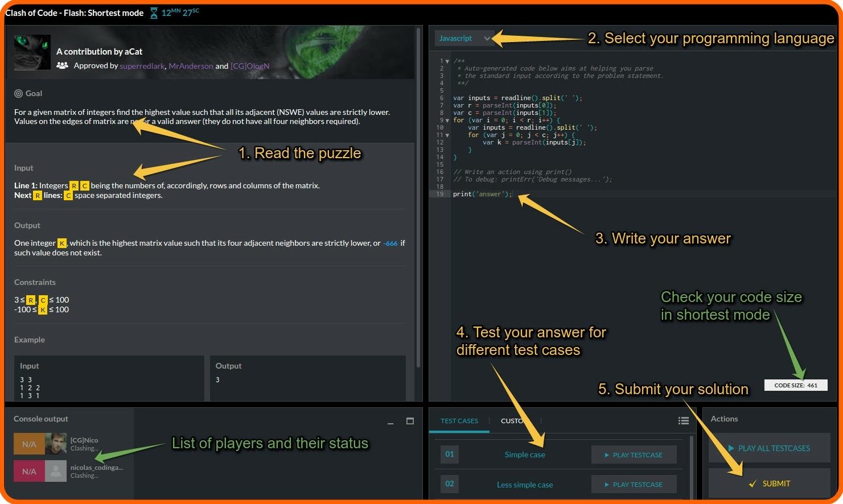
Task: Click the puzzle statement scrollbar
Action: pyautogui.click(x=420, y=197)
